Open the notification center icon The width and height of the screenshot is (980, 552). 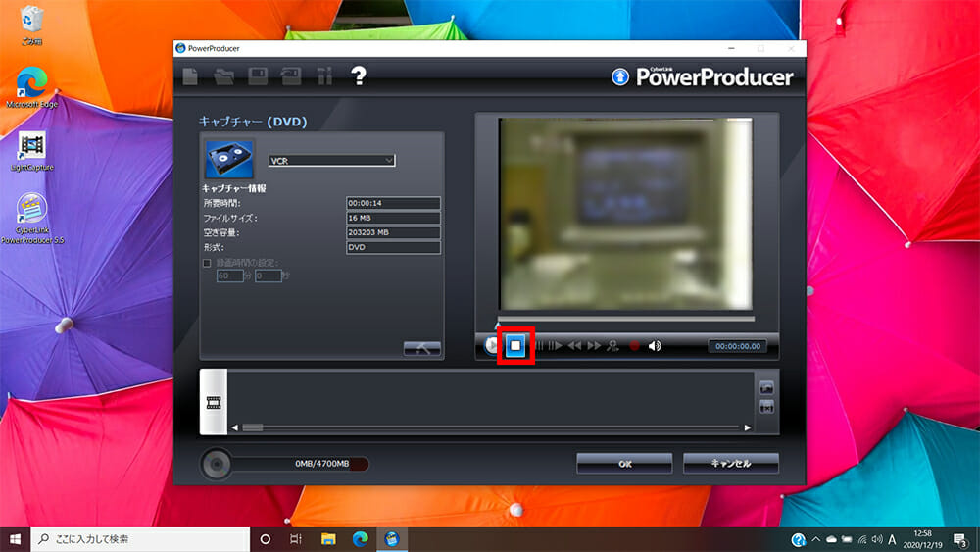(x=960, y=539)
